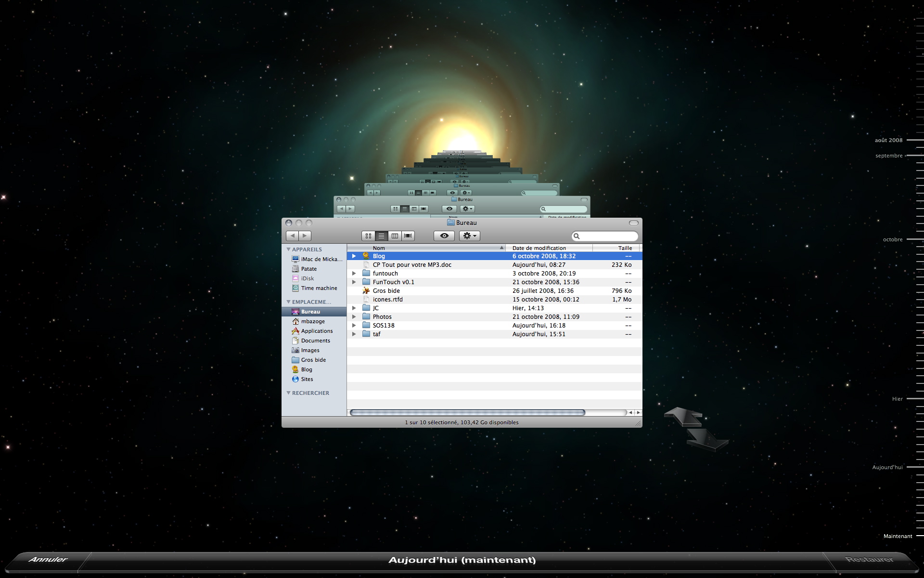Viewport: 924px width, 578px height.
Task: Collapse the APPAREILS sidebar section
Action: pos(288,249)
